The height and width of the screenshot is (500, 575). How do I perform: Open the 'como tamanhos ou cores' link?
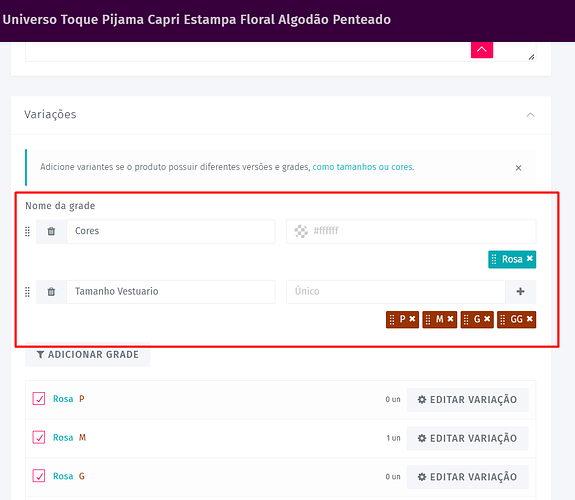(362, 167)
